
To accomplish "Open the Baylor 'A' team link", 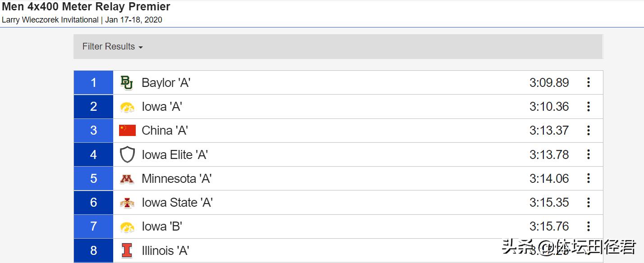I will point(166,83).
